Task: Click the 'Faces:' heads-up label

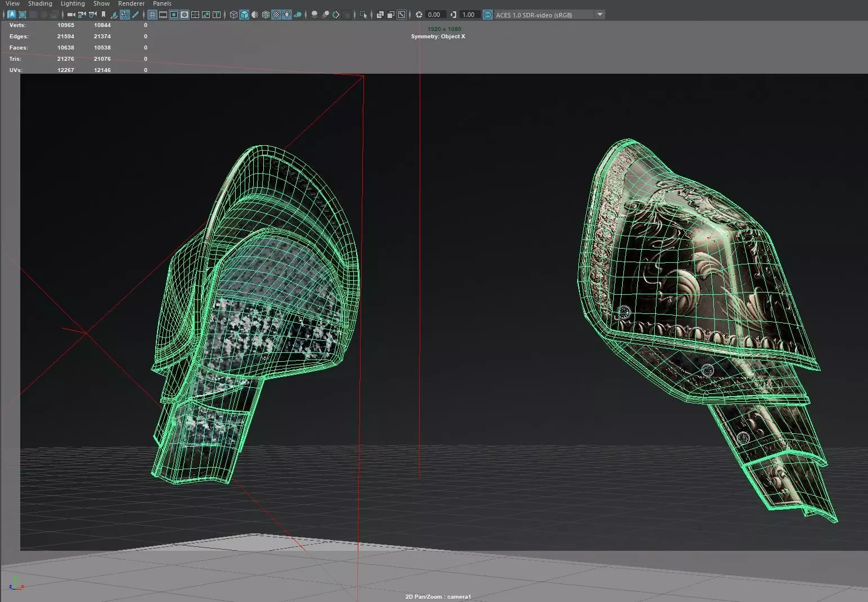Action: [19, 48]
